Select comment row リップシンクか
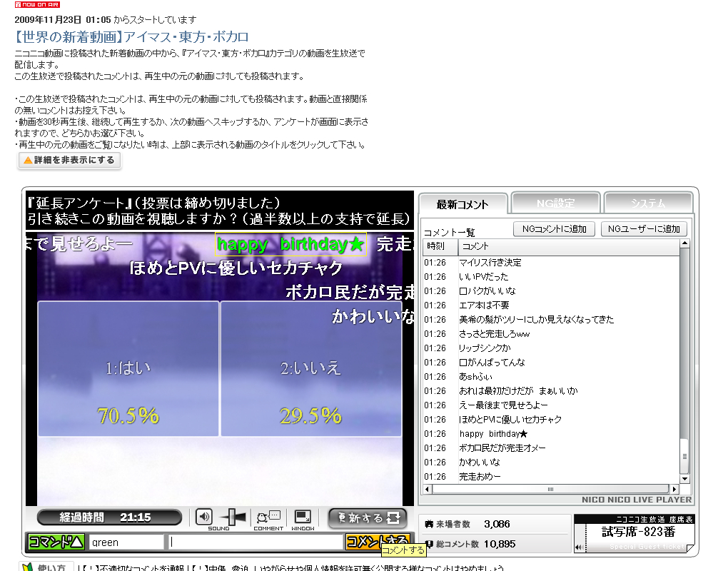The height and width of the screenshot is (571, 728). (x=551, y=348)
